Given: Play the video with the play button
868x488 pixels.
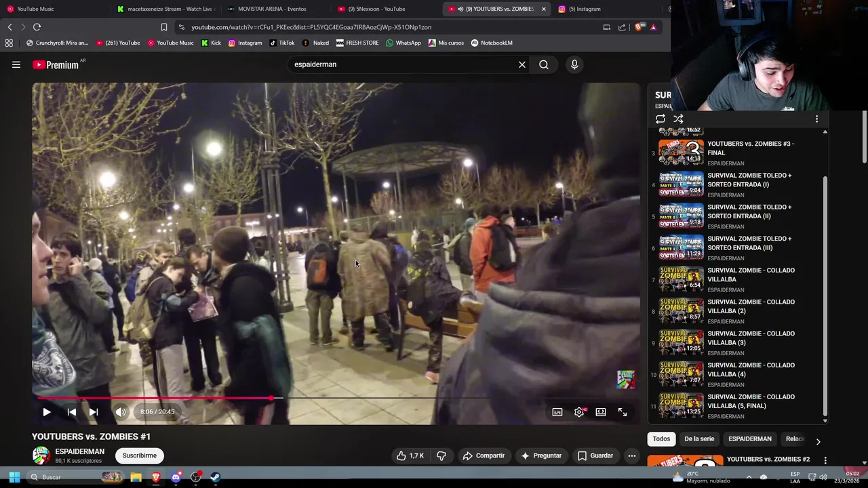Looking at the screenshot, I should (x=47, y=412).
